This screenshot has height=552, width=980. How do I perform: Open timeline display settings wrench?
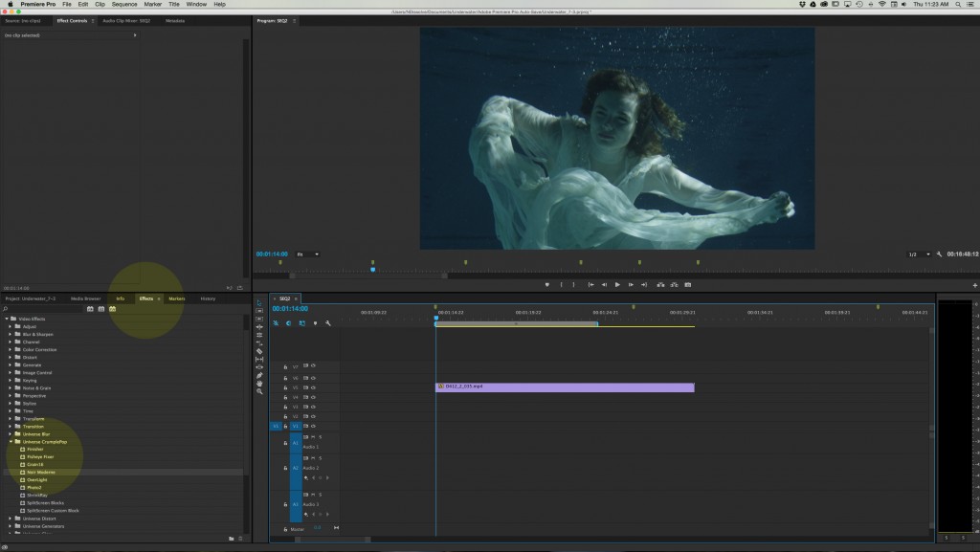tap(328, 323)
